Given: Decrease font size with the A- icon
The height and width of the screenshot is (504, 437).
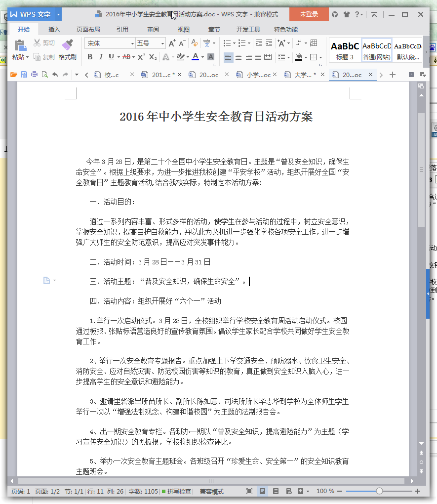Looking at the screenshot, I should pos(182,43).
